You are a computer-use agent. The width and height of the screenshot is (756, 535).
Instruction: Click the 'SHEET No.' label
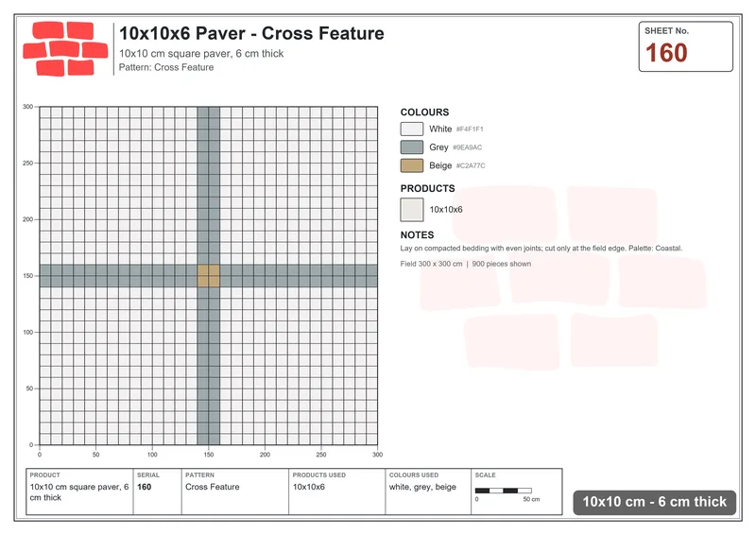[667, 31]
